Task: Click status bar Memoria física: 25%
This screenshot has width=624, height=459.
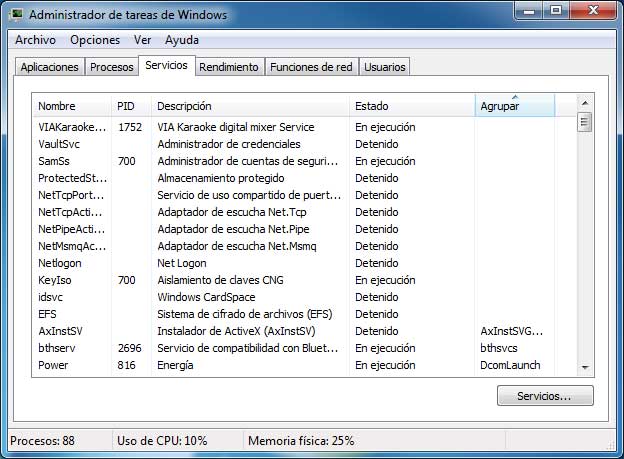Action: (x=301, y=441)
